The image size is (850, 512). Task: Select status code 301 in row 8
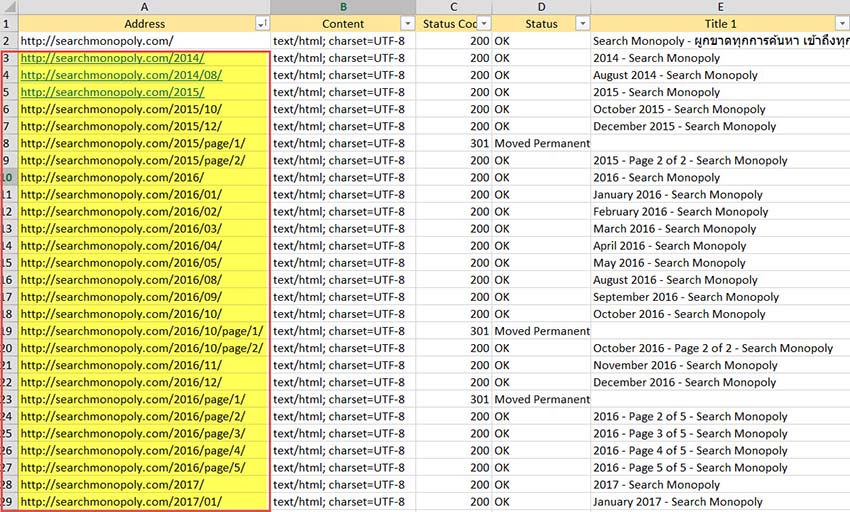[x=454, y=143]
